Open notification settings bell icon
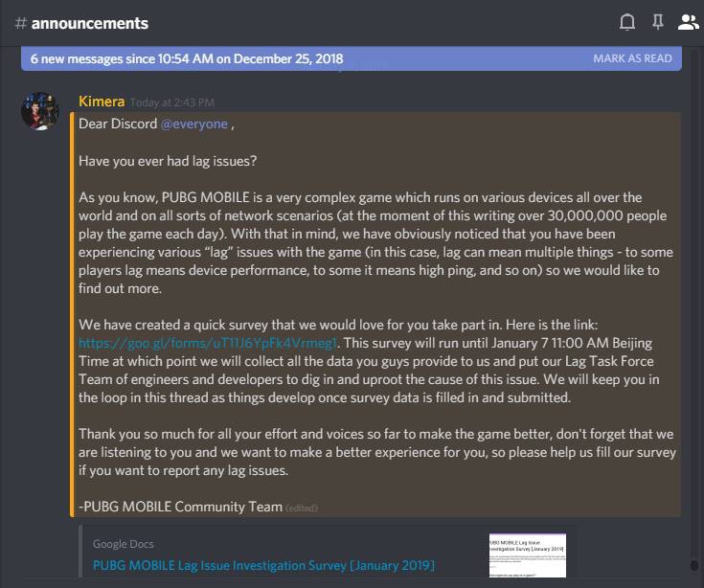704x588 pixels. click(627, 22)
